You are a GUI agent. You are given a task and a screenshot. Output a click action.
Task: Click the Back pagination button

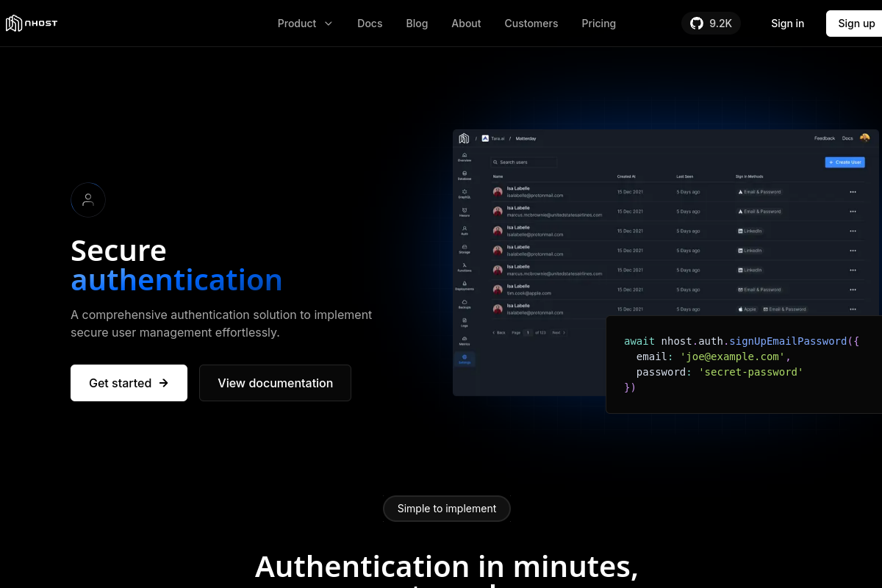[498, 333]
